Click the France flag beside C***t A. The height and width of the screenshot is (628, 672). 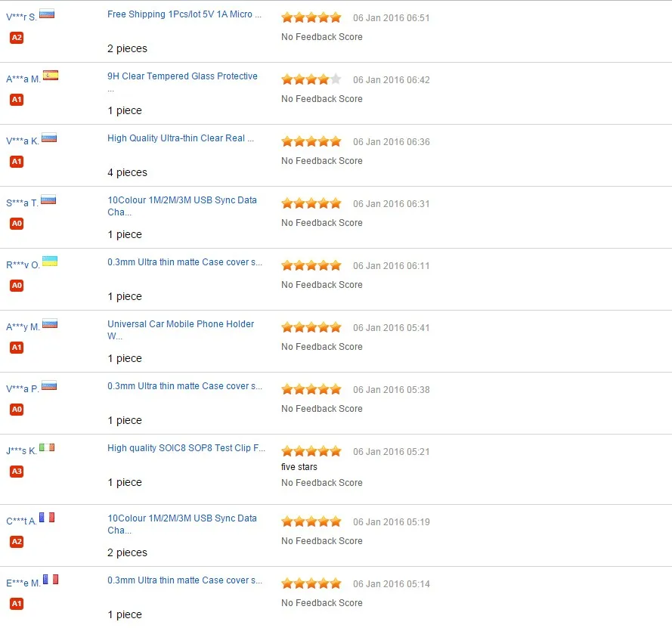(47, 518)
